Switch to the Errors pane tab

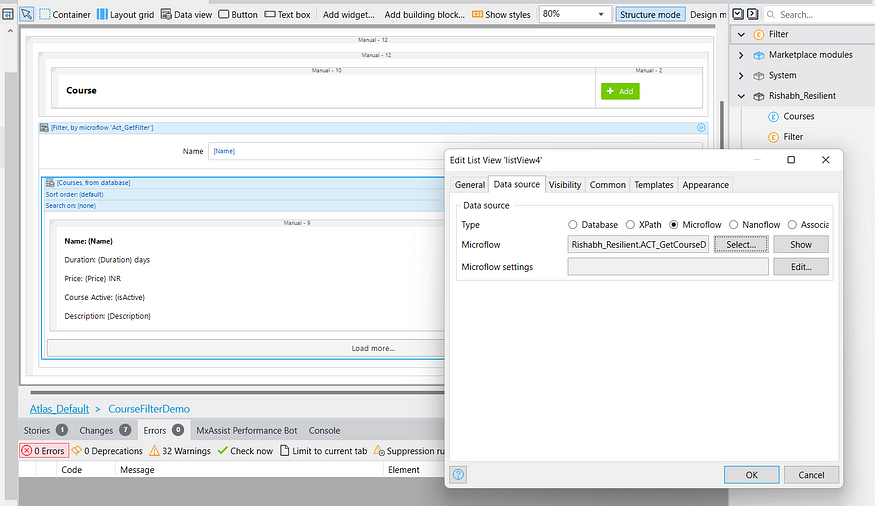(163, 430)
